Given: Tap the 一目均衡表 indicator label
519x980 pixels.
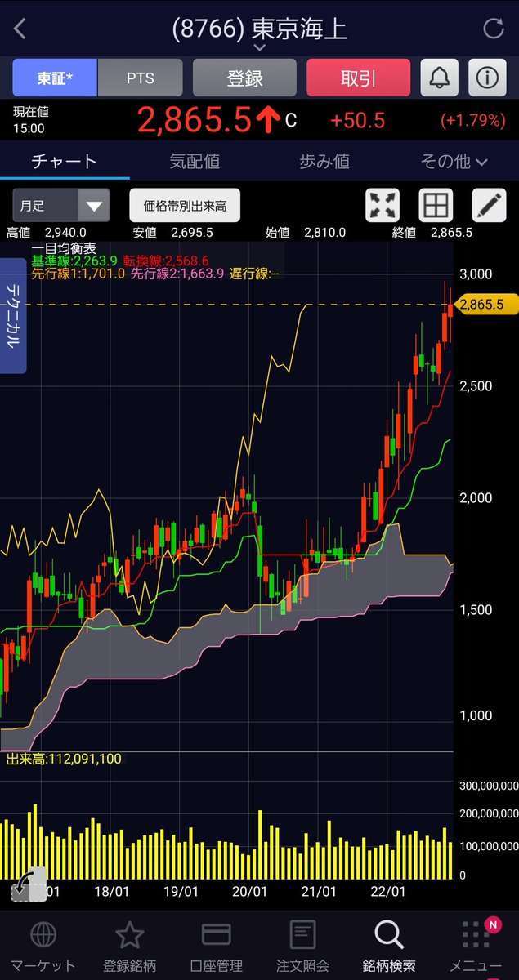Looking at the screenshot, I should click(64, 248).
